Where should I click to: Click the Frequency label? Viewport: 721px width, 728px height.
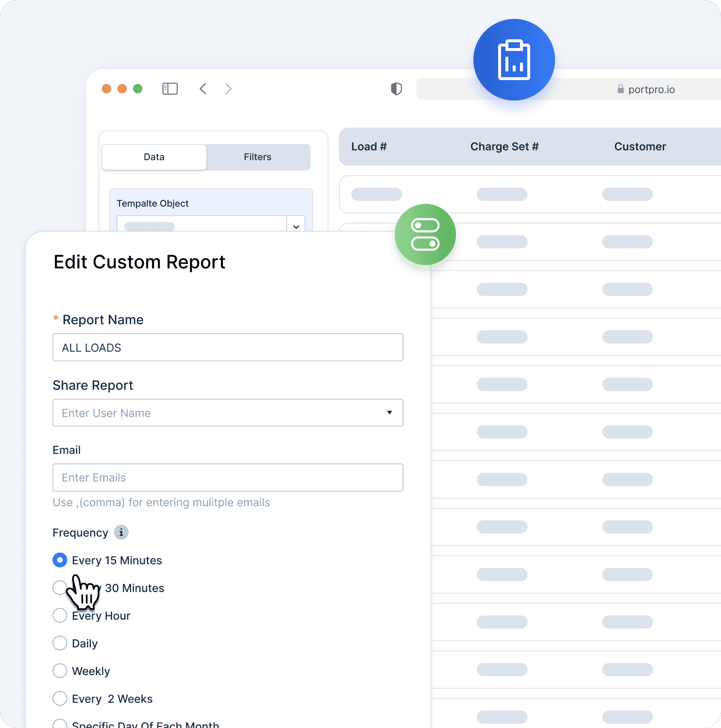pyautogui.click(x=80, y=533)
